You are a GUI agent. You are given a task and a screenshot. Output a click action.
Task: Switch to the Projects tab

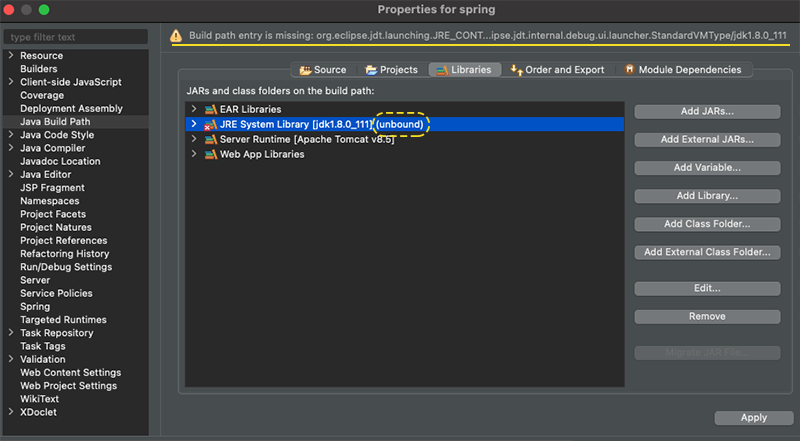tap(391, 70)
